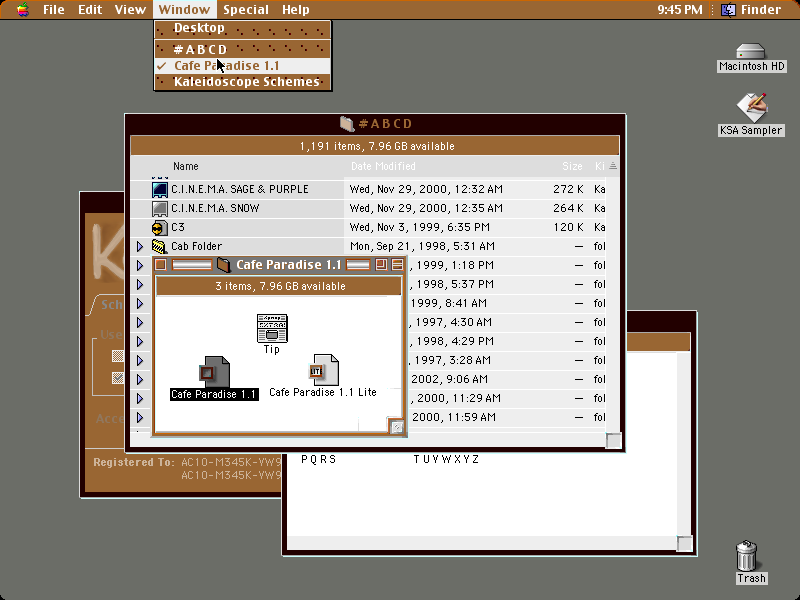Expand the folder row dated 1997, 4:30 AM

tap(140, 322)
